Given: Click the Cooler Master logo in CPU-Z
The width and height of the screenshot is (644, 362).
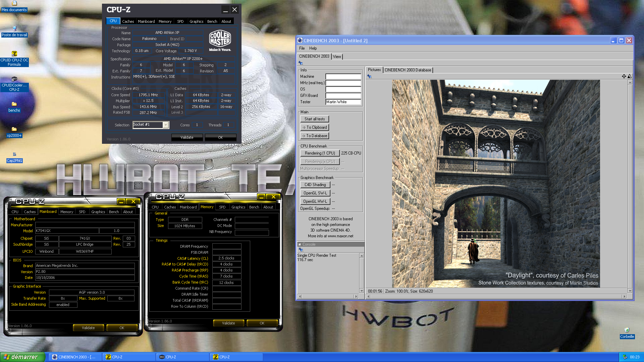Looking at the screenshot, I should point(220,41).
